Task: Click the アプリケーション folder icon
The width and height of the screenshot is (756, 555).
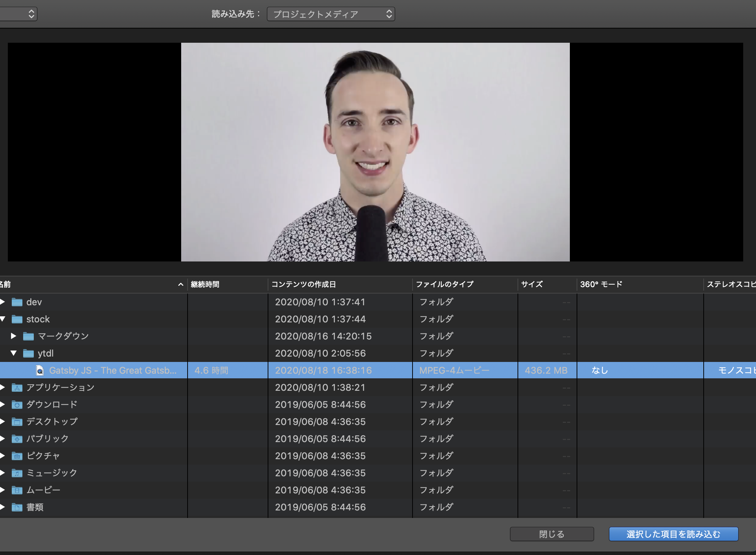Action: (17, 388)
